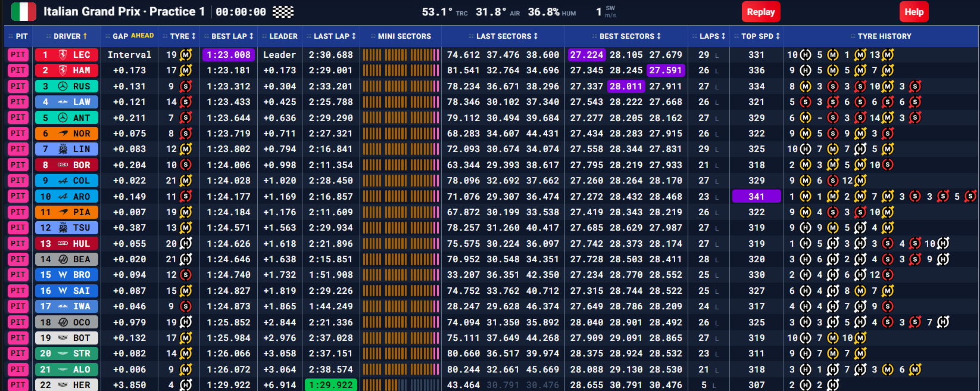Click the Italian flag icon
This screenshot has width=980, height=391.
click(x=24, y=11)
